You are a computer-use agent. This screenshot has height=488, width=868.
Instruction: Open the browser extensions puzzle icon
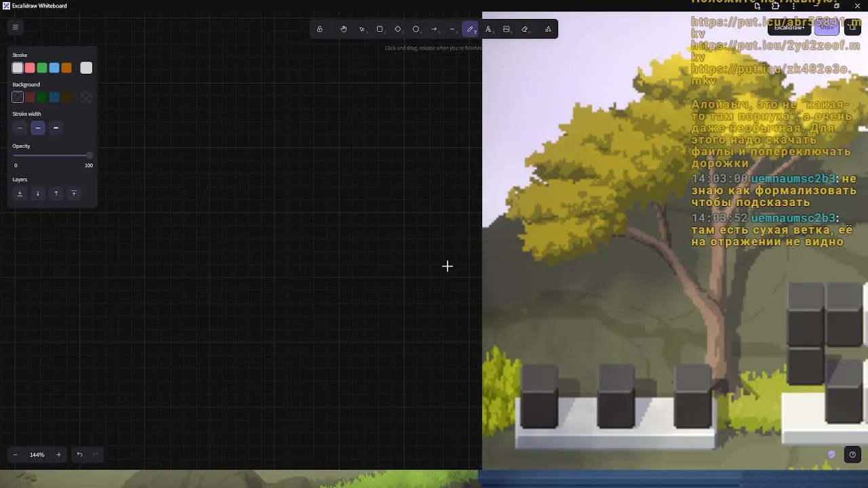point(775,6)
